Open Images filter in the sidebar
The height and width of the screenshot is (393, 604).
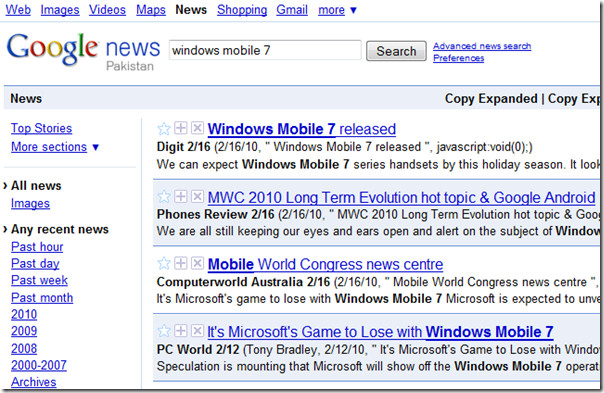click(30, 203)
